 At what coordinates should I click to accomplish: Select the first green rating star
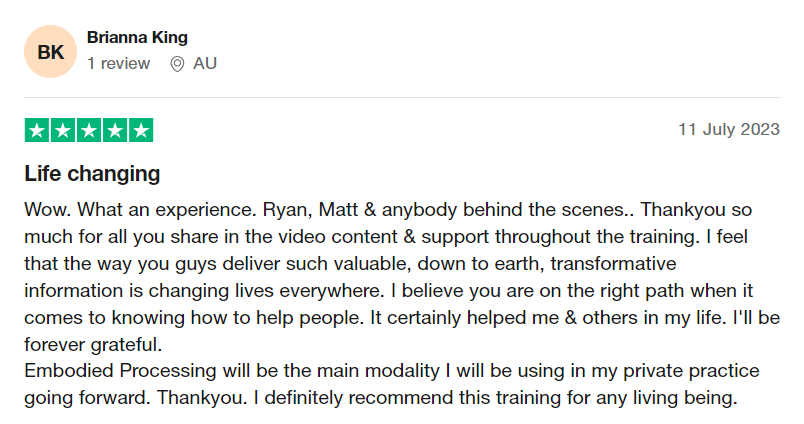tap(37, 130)
